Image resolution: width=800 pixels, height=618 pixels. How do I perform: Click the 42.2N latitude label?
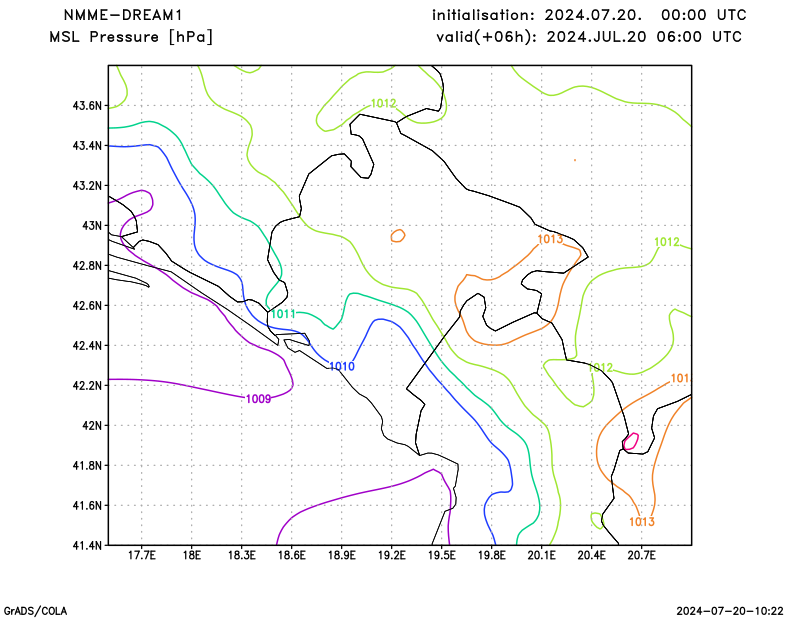pos(87,386)
